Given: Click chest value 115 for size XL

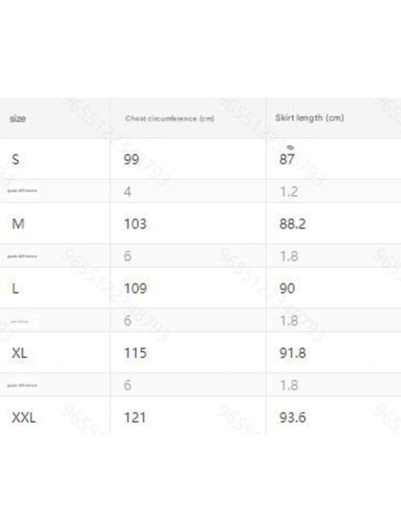Looking at the screenshot, I should pos(135,353).
